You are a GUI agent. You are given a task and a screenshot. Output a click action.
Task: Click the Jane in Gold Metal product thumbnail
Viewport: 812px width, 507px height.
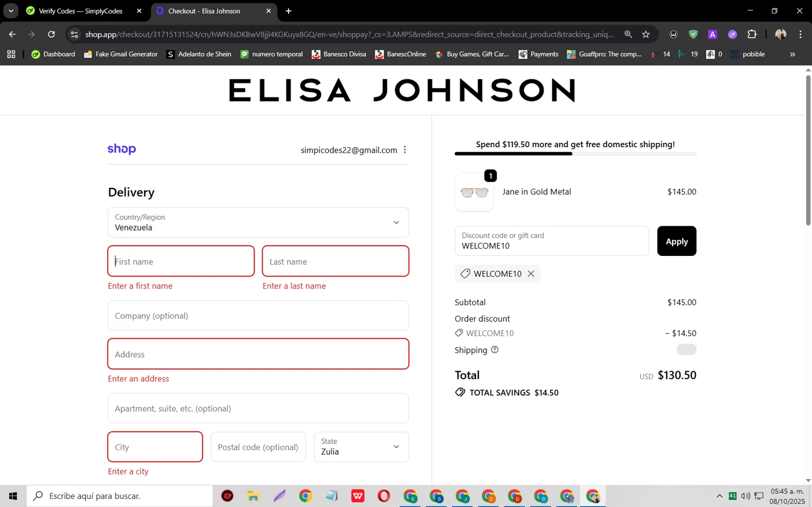pos(474,192)
